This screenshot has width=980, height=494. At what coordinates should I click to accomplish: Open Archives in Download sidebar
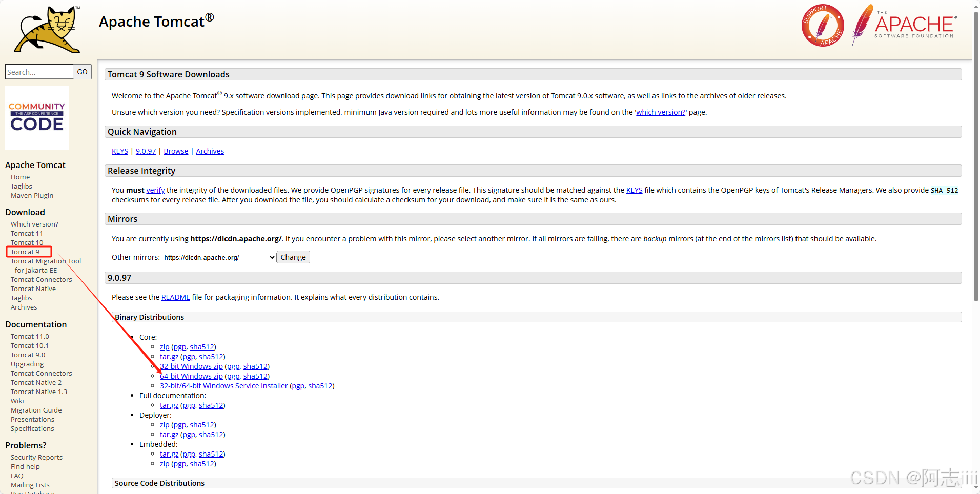click(x=24, y=307)
